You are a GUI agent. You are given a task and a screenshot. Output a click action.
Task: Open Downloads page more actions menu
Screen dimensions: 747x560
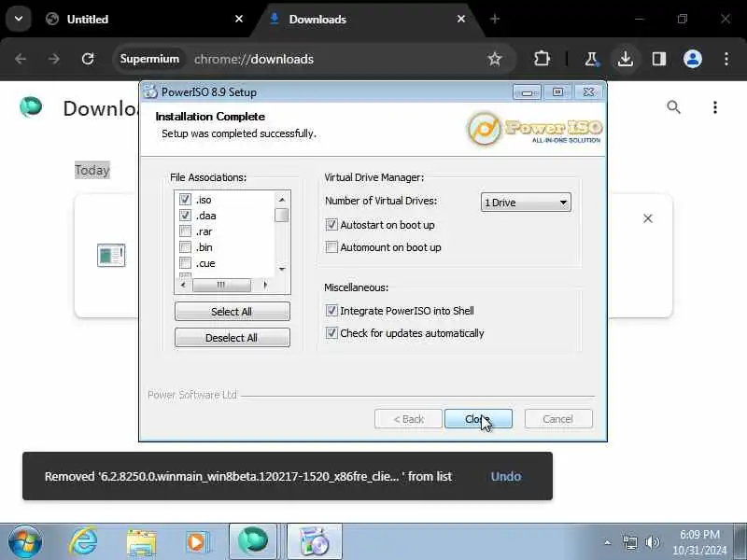click(715, 107)
